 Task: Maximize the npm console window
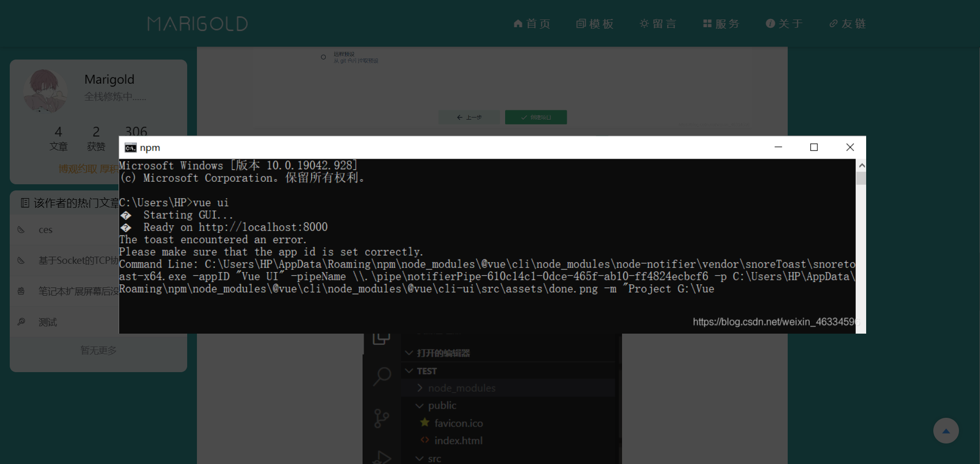[814, 147]
